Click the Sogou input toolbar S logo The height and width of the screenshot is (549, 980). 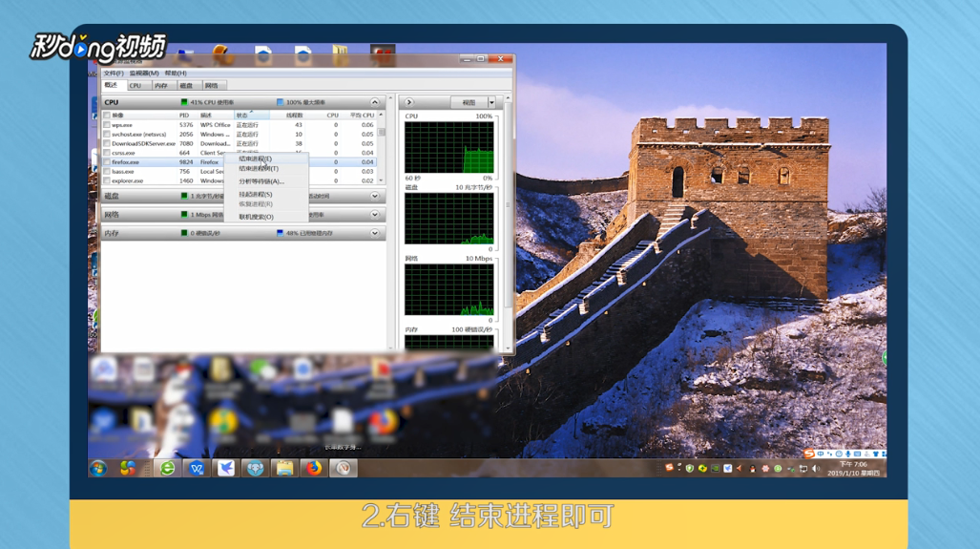point(809,454)
